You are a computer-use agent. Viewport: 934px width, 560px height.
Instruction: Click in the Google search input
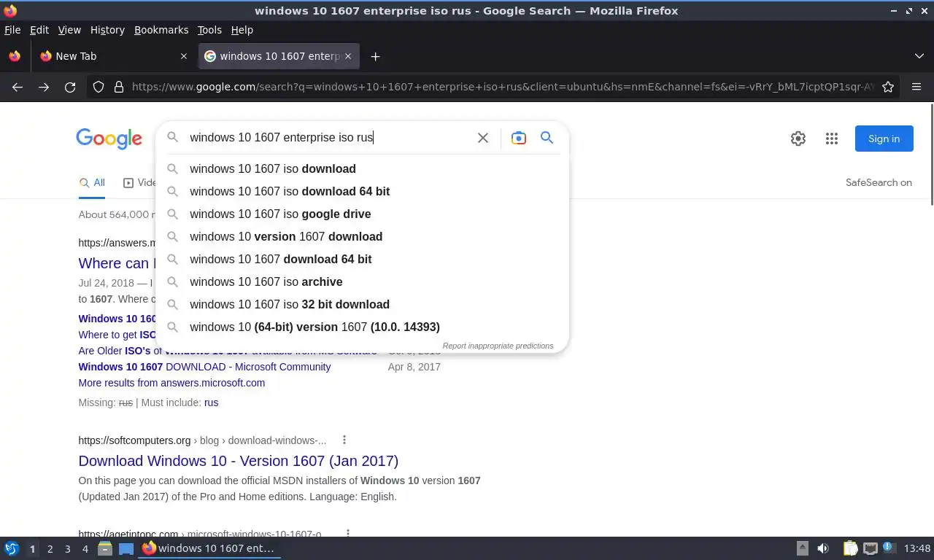[328, 137]
